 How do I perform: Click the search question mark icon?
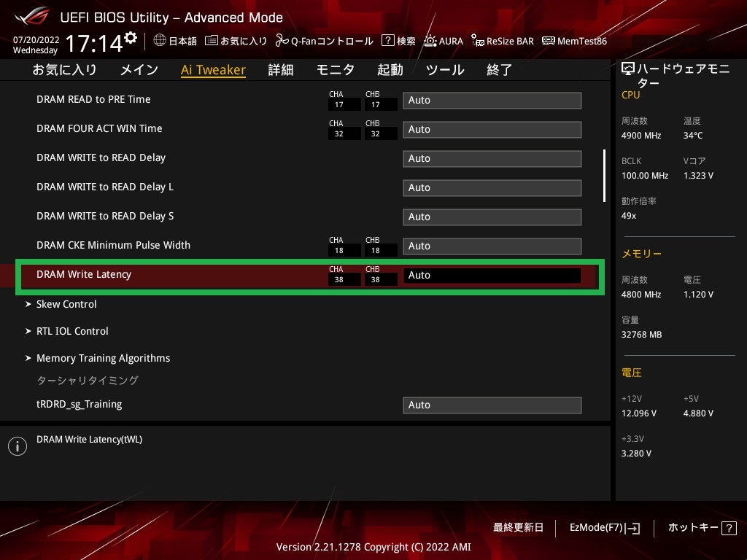[388, 41]
